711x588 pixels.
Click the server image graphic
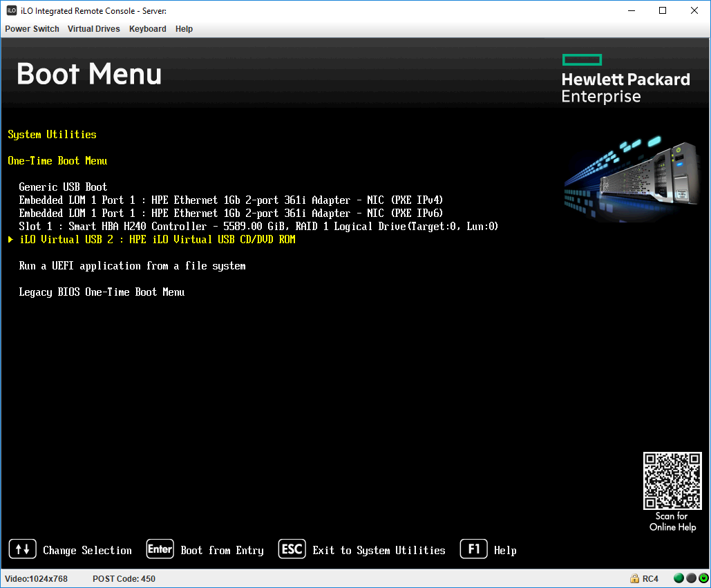coord(632,178)
